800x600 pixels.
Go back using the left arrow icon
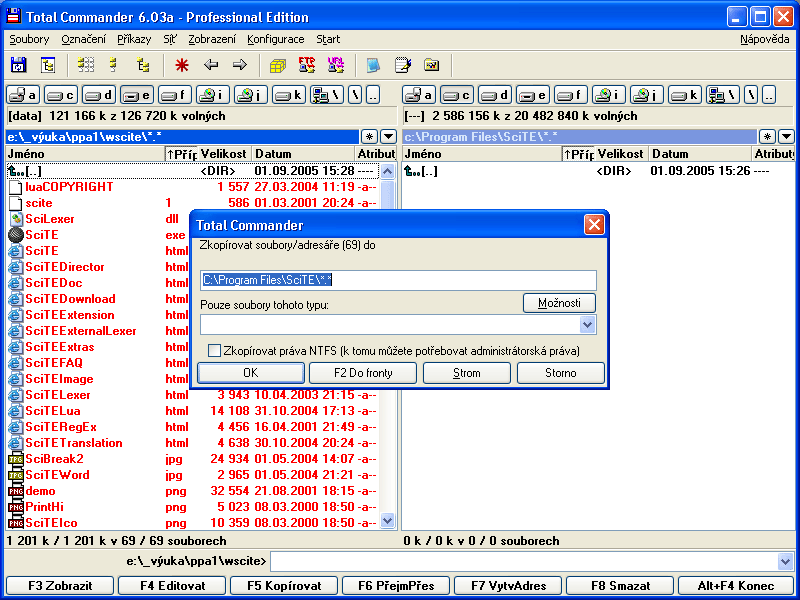pos(211,65)
